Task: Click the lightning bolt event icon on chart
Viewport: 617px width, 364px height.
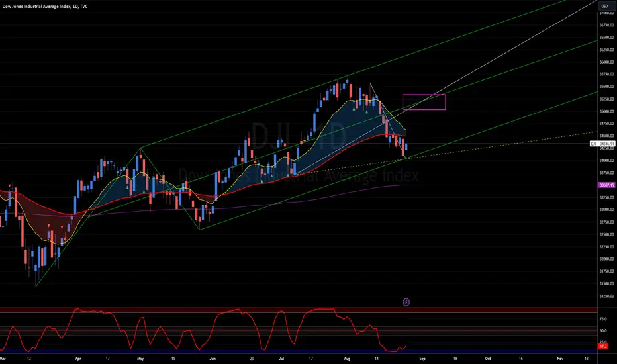Action: pyautogui.click(x=406, y=302)
